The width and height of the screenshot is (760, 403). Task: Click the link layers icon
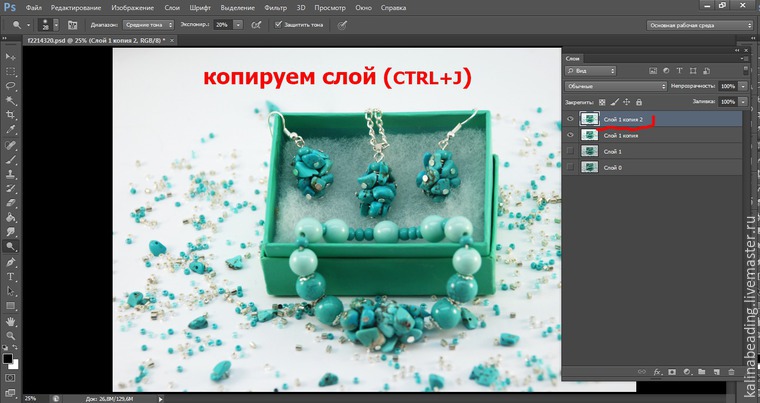[641, 372]
